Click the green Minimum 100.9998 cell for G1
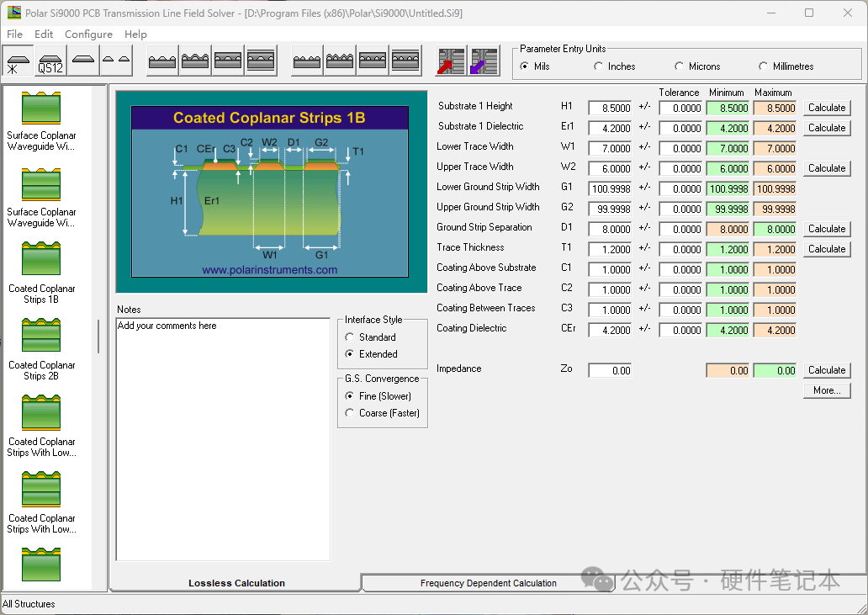This screenshot has height=615, width=868. pyautogui.click(x=728, y=188)
